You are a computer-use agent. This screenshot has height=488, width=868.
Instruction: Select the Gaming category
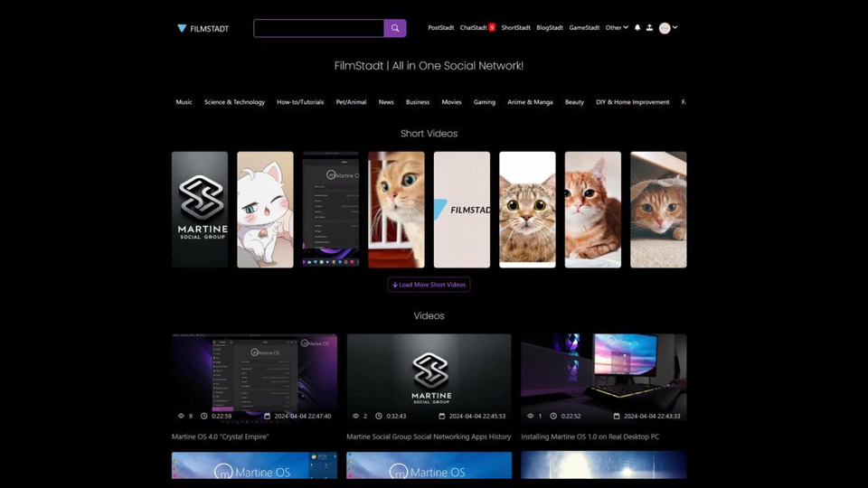(x=485, y=102)
